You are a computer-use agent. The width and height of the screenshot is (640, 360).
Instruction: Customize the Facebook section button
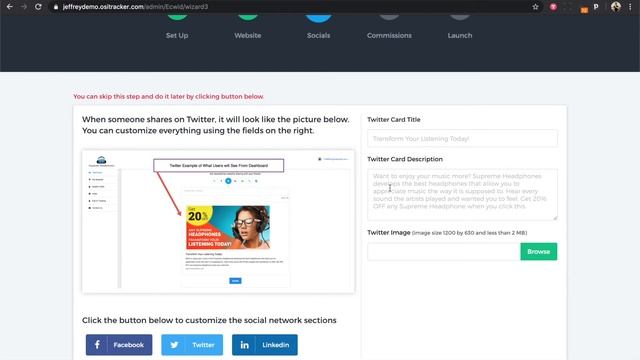(x=119, y=344)
